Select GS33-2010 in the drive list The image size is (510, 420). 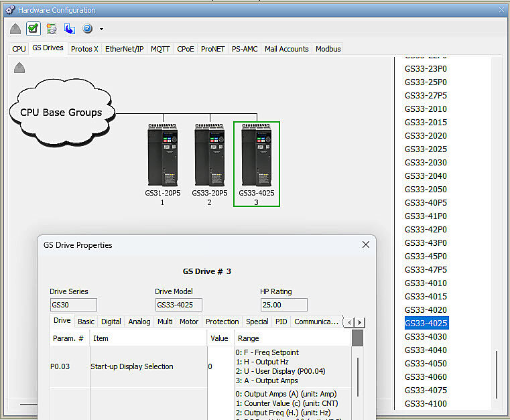coord(426,109)
